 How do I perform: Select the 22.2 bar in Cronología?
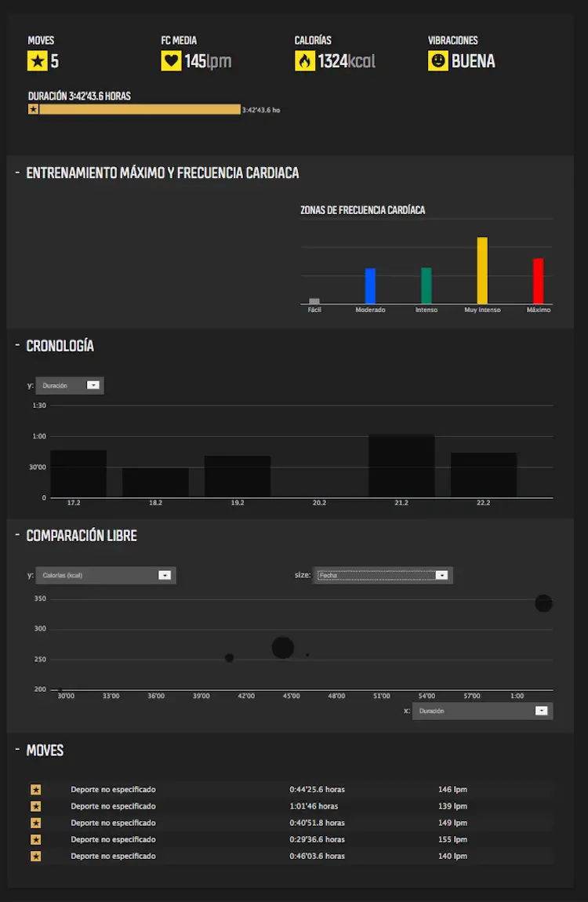point(484,475)
